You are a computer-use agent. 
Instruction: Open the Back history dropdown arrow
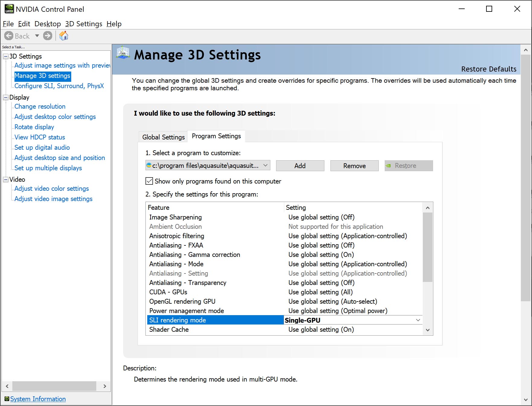37,36
